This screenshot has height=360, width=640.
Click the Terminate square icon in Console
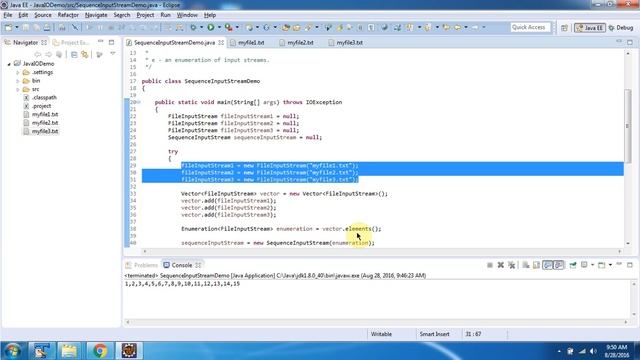[x=490, y=265]
